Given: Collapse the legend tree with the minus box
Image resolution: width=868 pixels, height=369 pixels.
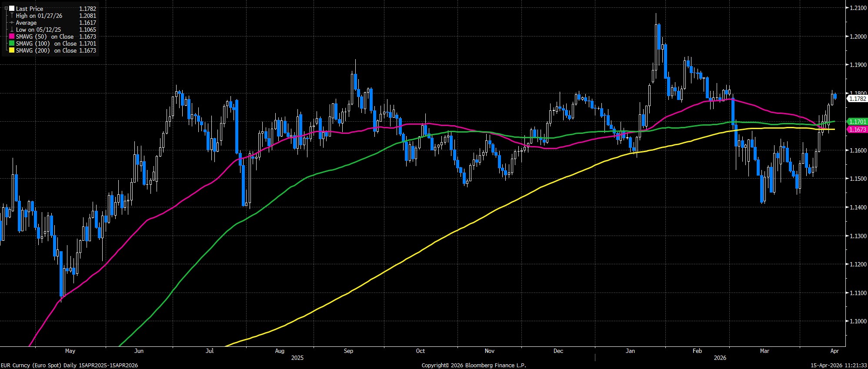Looking at the screenshot, I should click(x=6, y=8).
